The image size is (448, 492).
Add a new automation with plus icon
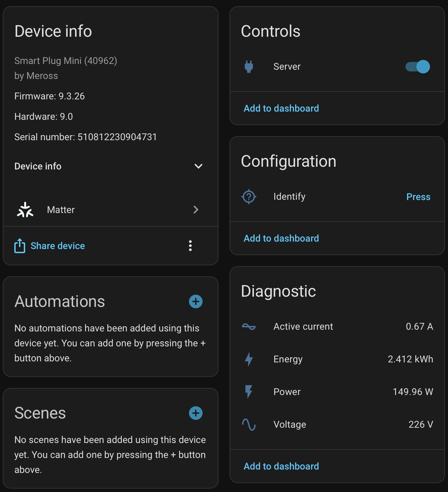(196, 301)
